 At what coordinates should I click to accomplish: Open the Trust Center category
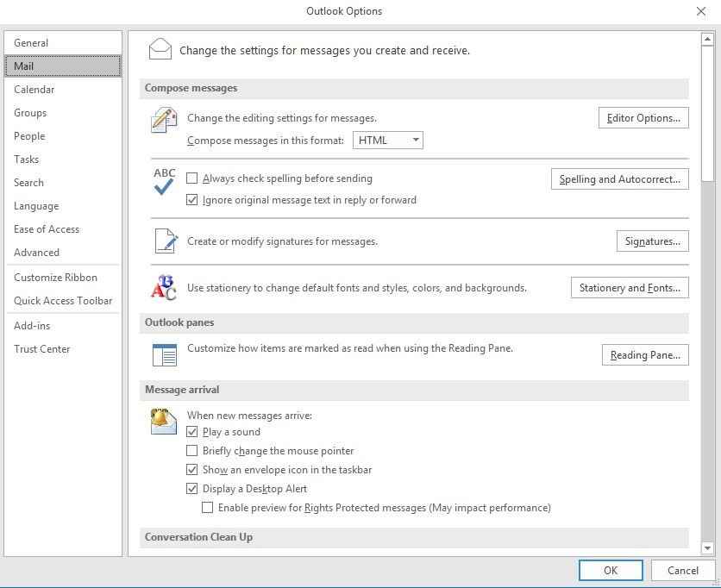click(x=42, y=349)
